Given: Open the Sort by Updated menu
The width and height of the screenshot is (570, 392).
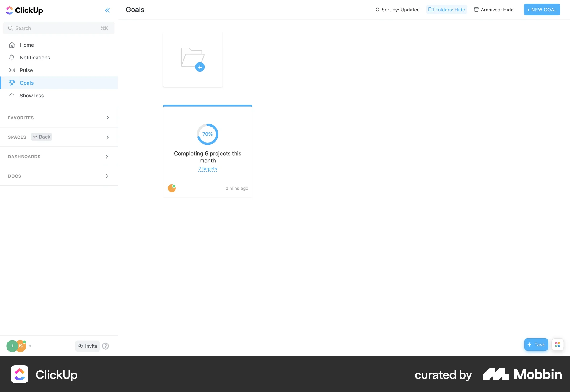Looking at the screenshot, I should [x=398, y=10].
